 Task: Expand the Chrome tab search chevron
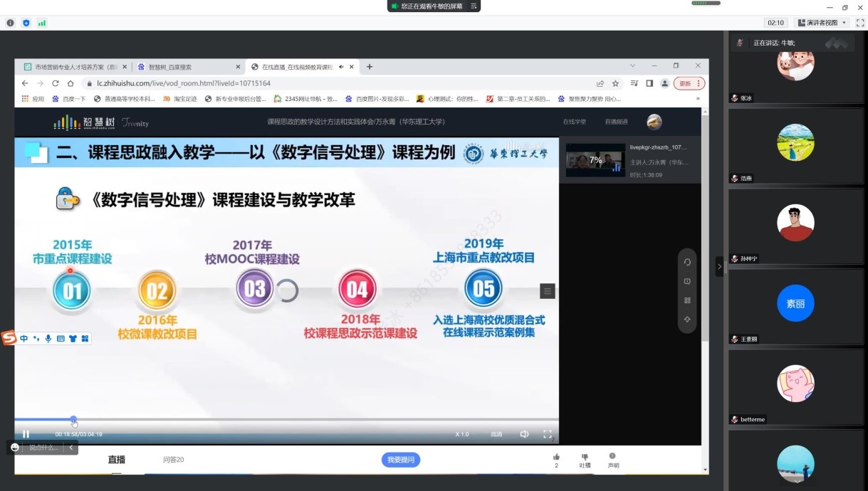pyautogui.click(x=633, y=66)
